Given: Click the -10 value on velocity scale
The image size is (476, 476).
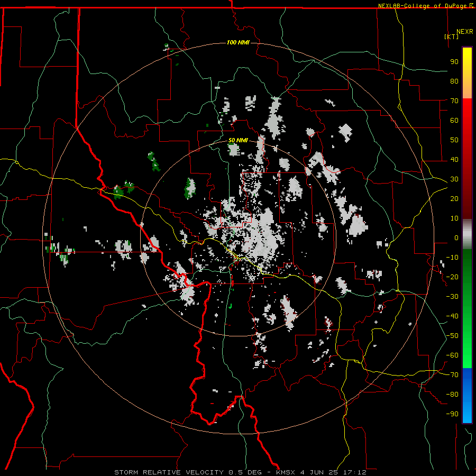Looking at the screenshot, I should click(452, 258).
